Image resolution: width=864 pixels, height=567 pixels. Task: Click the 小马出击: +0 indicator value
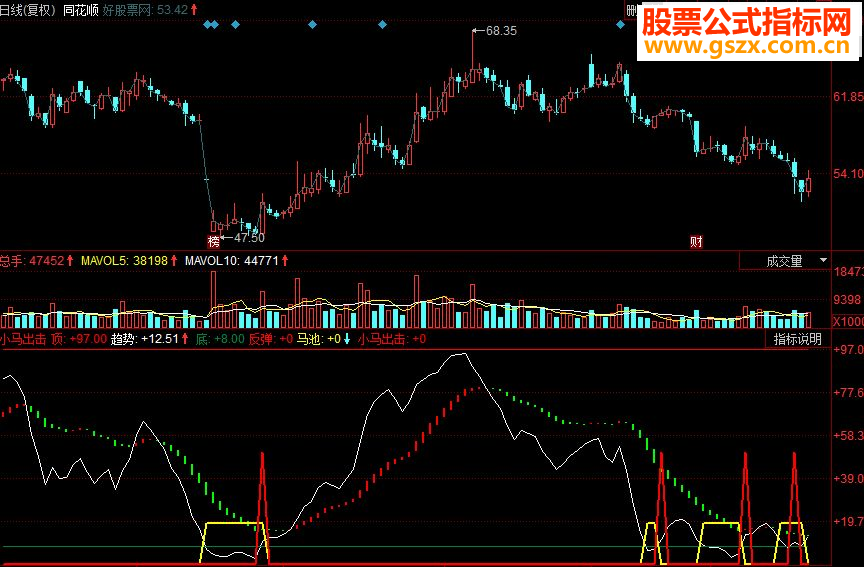click(x=392, y=339)
